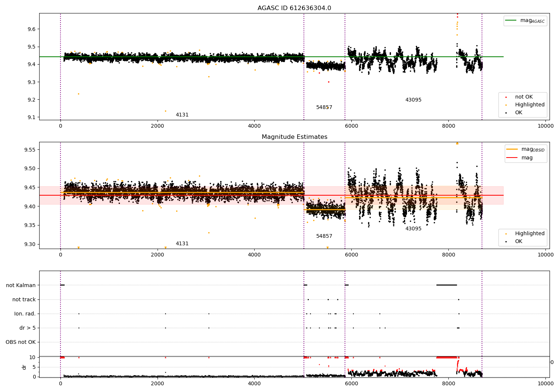Click the 10 tick on the dr axis

(33, 357)
